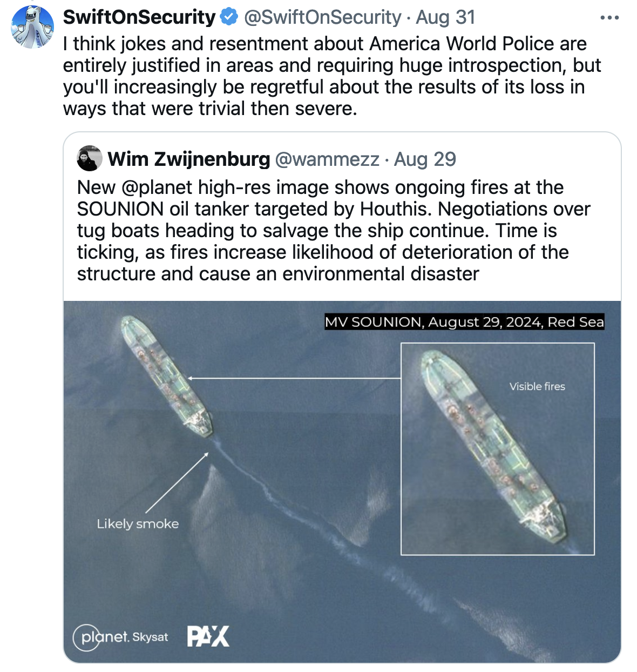
Task: Click the 'Visible fires' annotation label
Action: [x=537, y=386]
